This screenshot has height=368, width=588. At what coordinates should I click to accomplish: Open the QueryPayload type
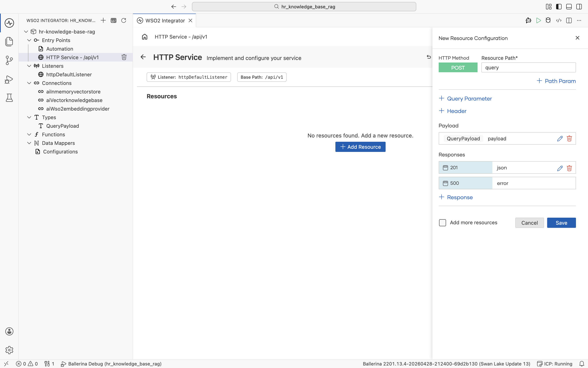(62, 126)
